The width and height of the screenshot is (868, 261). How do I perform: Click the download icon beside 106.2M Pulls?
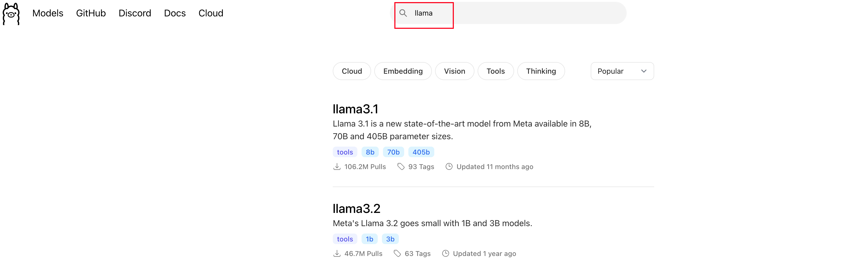coord(337,167)
